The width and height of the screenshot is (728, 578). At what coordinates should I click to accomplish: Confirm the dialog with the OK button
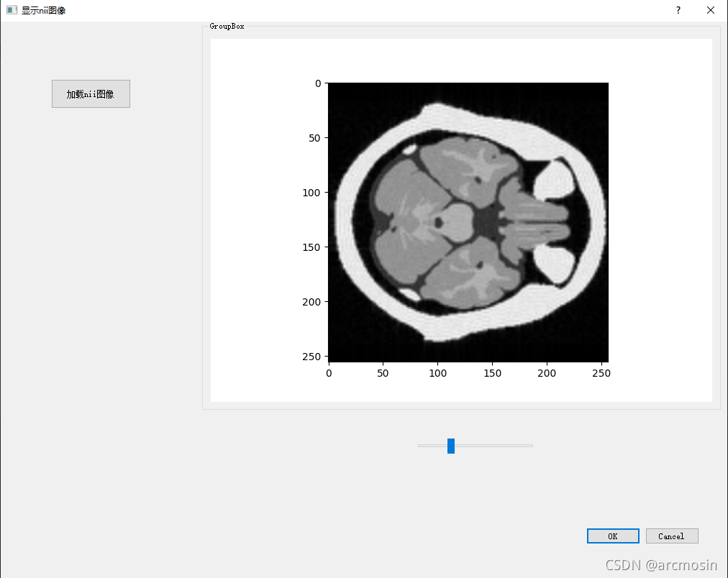point(612,536)
